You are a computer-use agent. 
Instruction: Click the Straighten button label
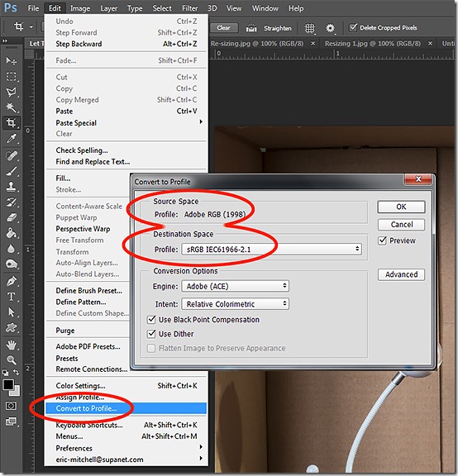[x=278, y=29]
